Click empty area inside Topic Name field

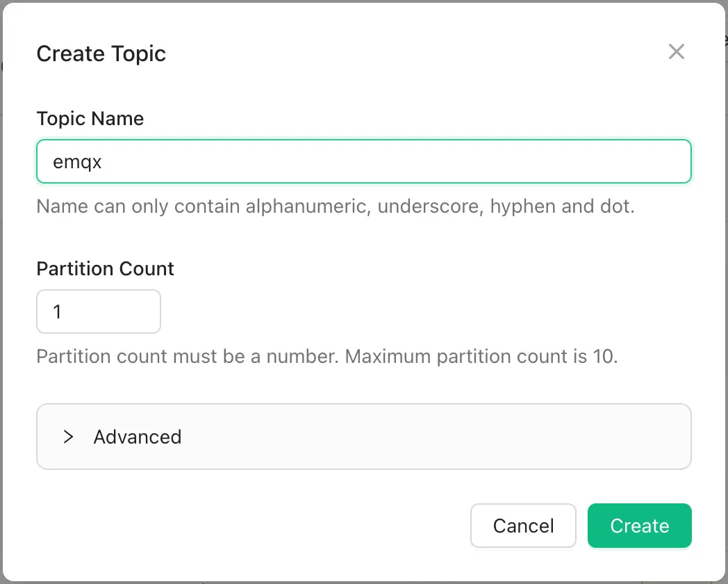point(417,161)
